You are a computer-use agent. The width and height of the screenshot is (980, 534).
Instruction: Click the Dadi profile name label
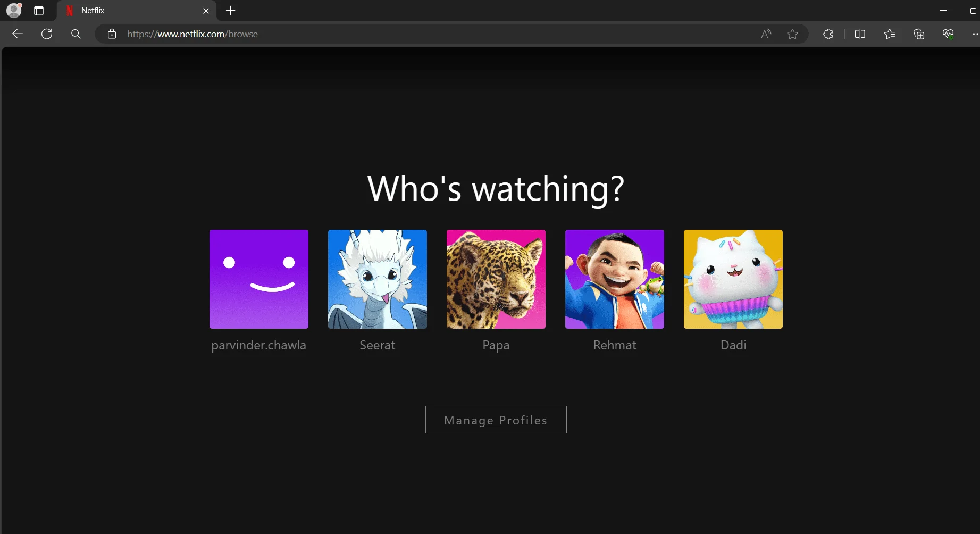point(733,345)
